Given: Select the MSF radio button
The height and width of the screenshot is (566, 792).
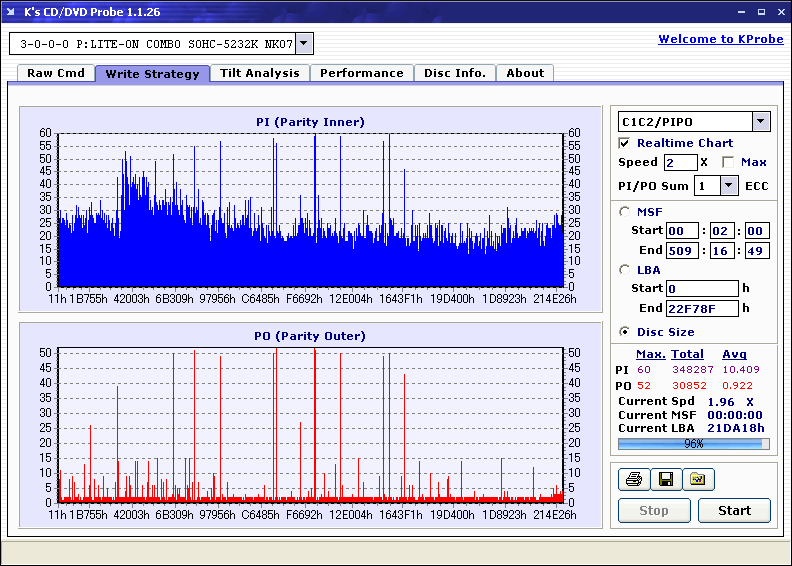Looking at the screenshot, I should coord(625,211).
